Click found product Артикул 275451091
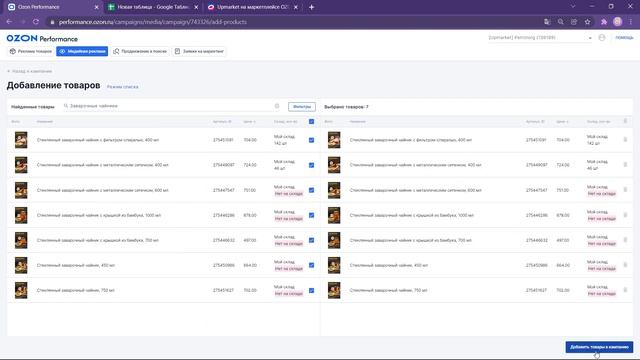The image size is (640, 360). point(223,140)
